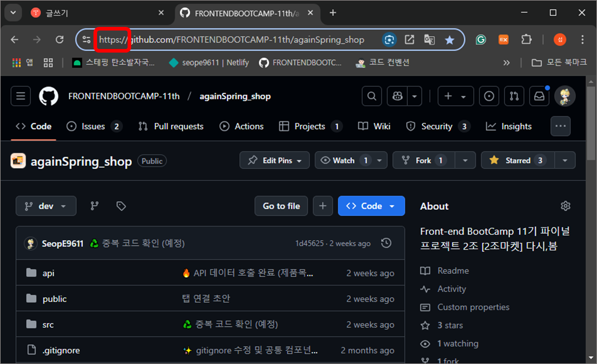Open the Edit Pins dropdown
Image resolution: width=597 pixels, height=364 pixels.
point(274,161)
